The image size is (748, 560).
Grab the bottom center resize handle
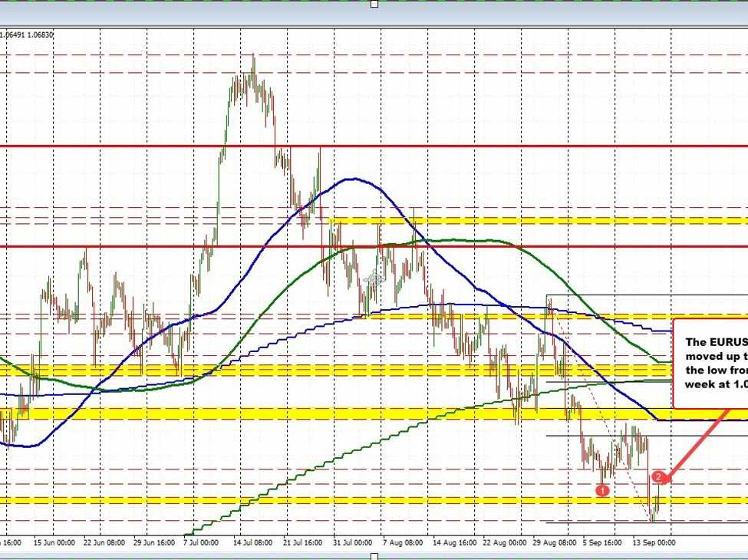pos(374,556)
